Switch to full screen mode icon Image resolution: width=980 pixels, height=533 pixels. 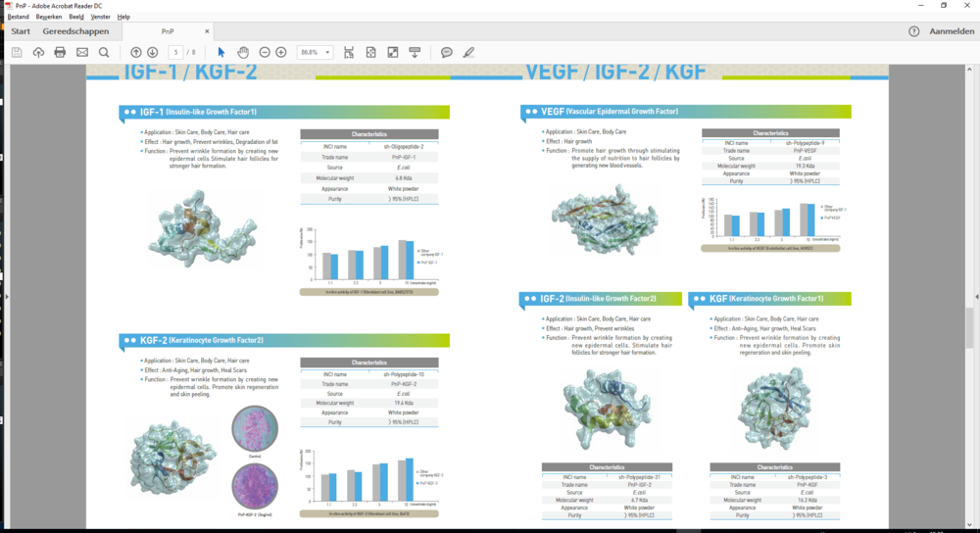(393, 53)
